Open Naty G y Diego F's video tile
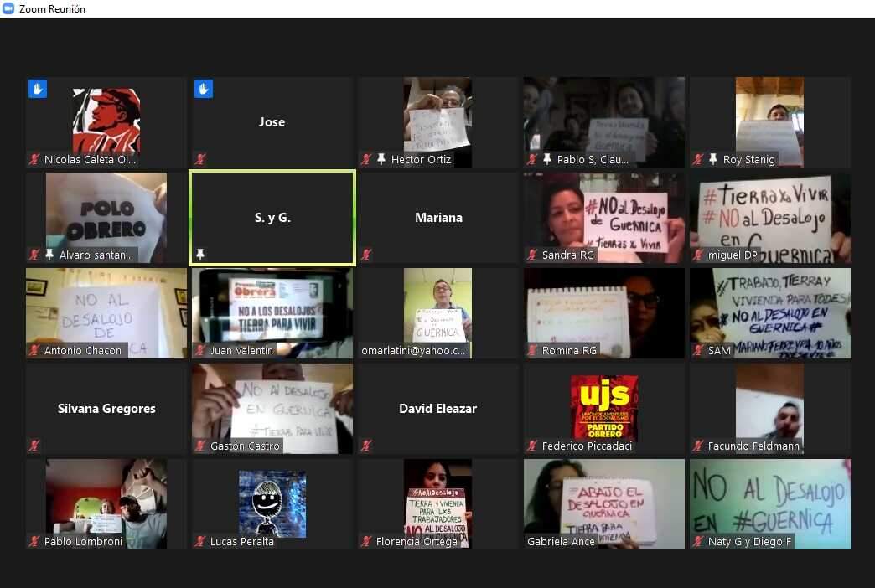This screenshot has height=588, width=875. tap(770, 503)
